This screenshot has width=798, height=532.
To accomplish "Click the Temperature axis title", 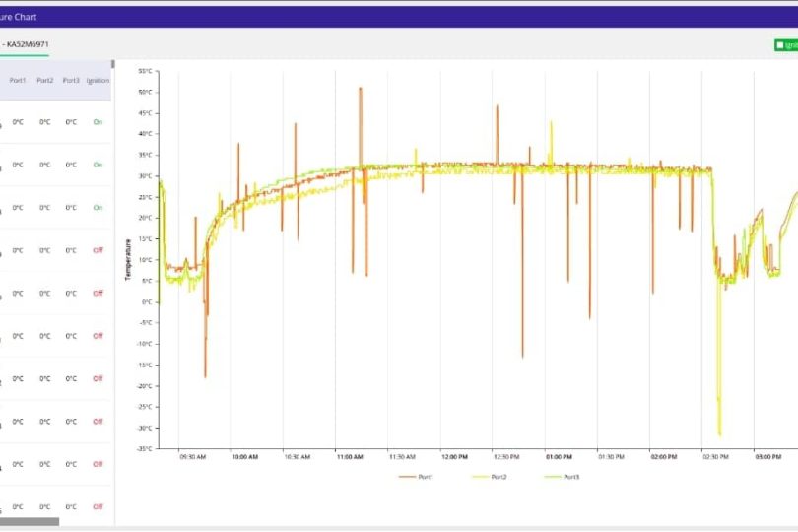I will pos(127,259).
